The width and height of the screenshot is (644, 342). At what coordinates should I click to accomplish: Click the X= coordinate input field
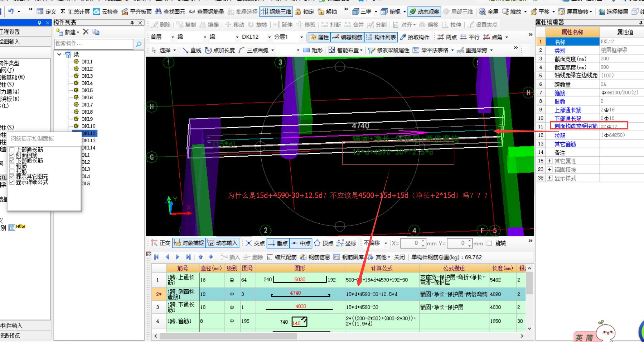click(x=413, y=243)
